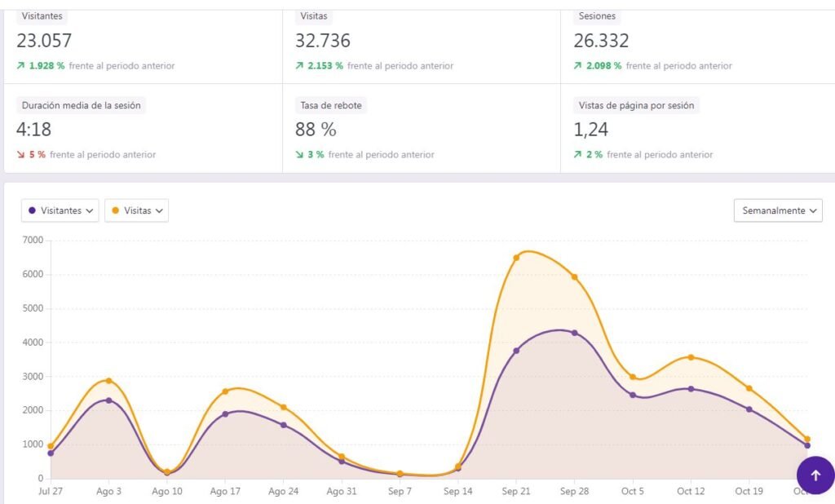Open the Visitas series dropdown

click(x=136, y=210)
